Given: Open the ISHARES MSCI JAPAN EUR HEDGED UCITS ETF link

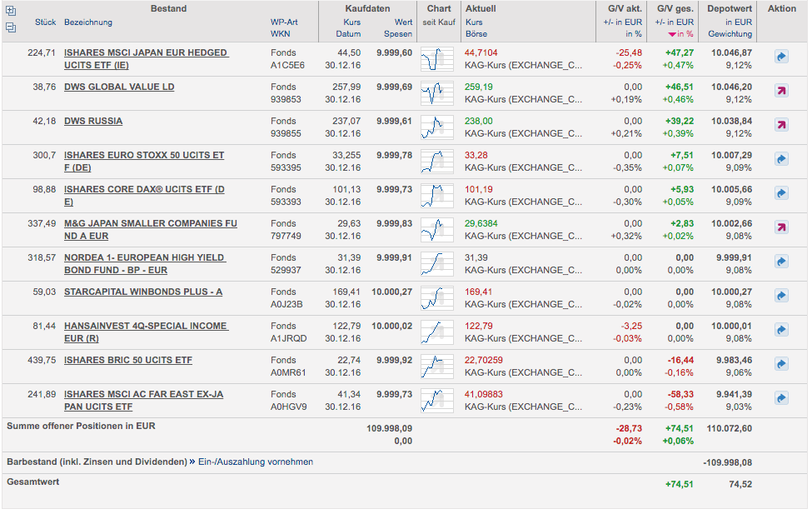Looking at the screenshot, I should [146, 59].
